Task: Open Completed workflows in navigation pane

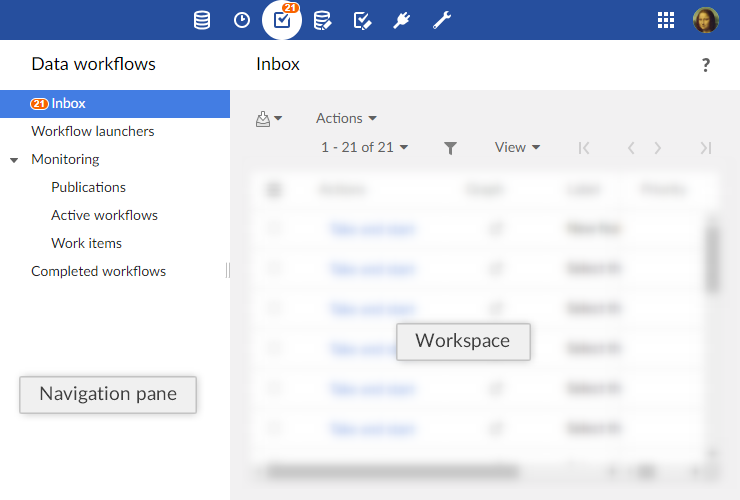Action: point(98,271)
